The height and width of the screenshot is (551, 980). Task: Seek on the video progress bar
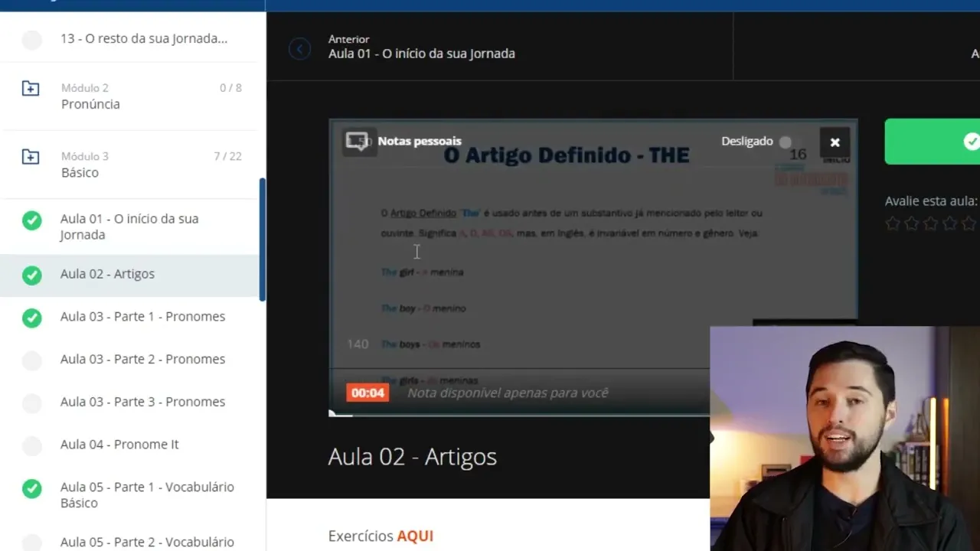pos(519,414)
